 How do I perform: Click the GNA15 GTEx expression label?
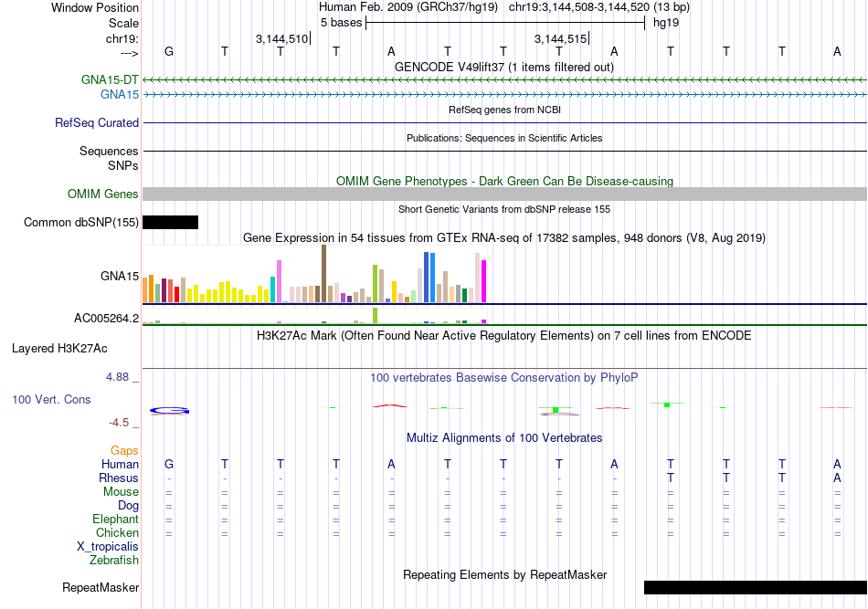point(120,276)
